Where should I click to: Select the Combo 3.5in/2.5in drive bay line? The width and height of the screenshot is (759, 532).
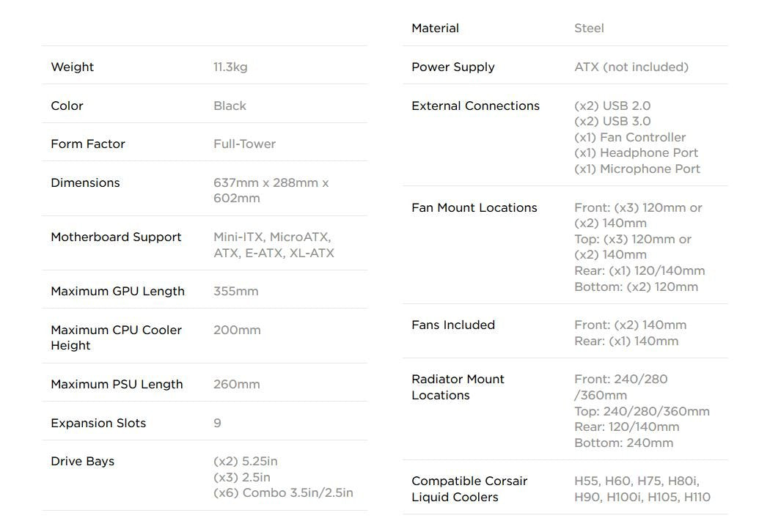(x=283, y=492)
